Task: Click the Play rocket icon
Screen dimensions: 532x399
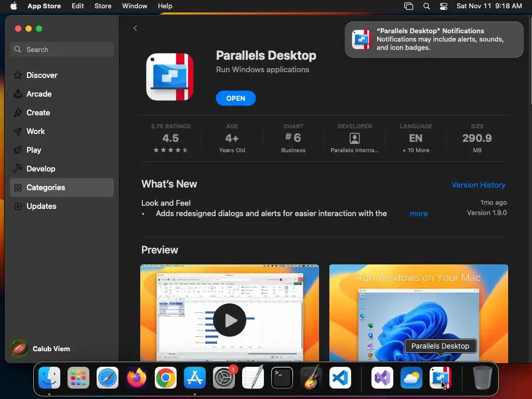Action: [18, 150]
